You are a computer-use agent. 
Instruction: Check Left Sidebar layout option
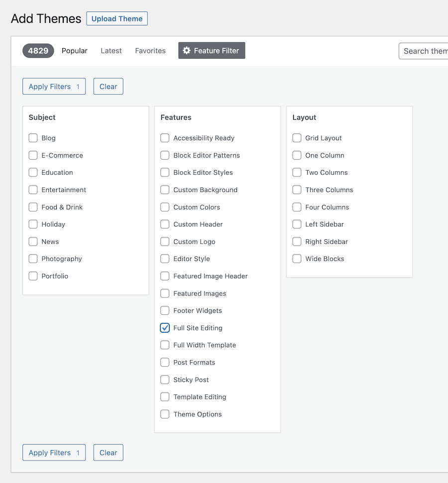297,224
